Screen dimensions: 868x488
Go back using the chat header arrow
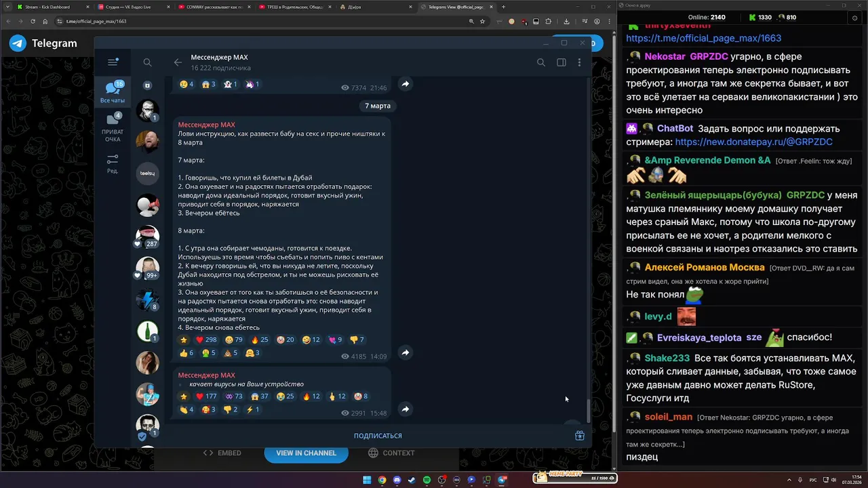pos(178,62)
